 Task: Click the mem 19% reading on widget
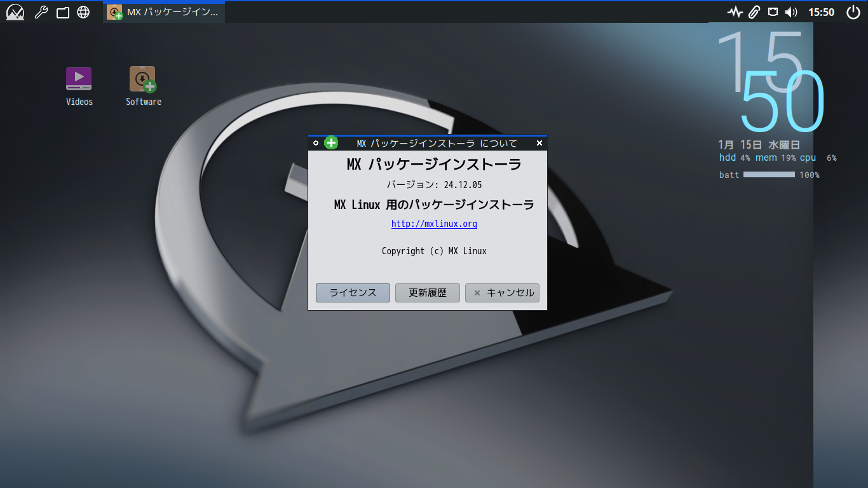coord(775,158)
